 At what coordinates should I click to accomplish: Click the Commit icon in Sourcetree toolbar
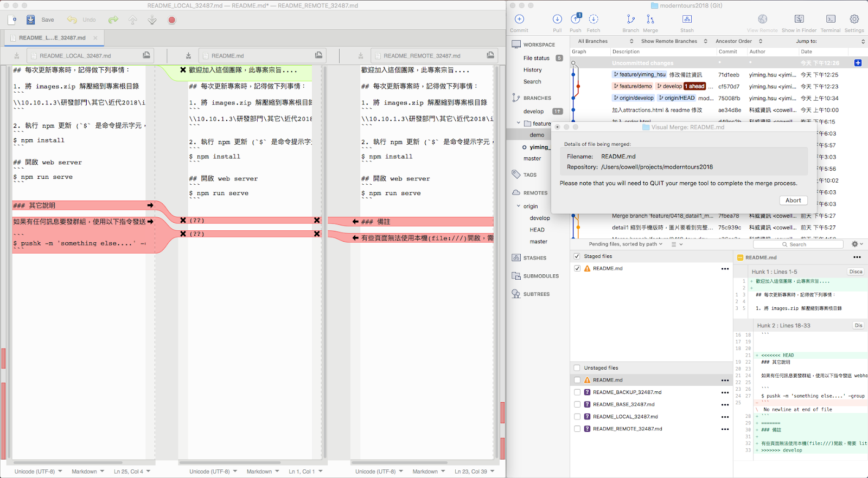click(519, 19)
